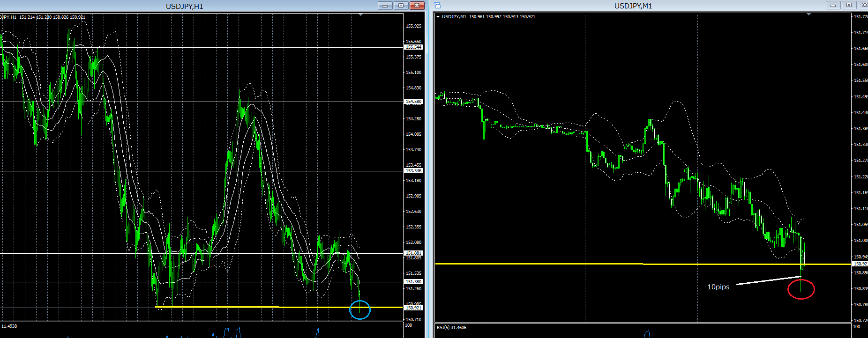Viewport: 868px width, 338px height.
Task: Click the 151.380 horizontal line price label
Action: 413,282
